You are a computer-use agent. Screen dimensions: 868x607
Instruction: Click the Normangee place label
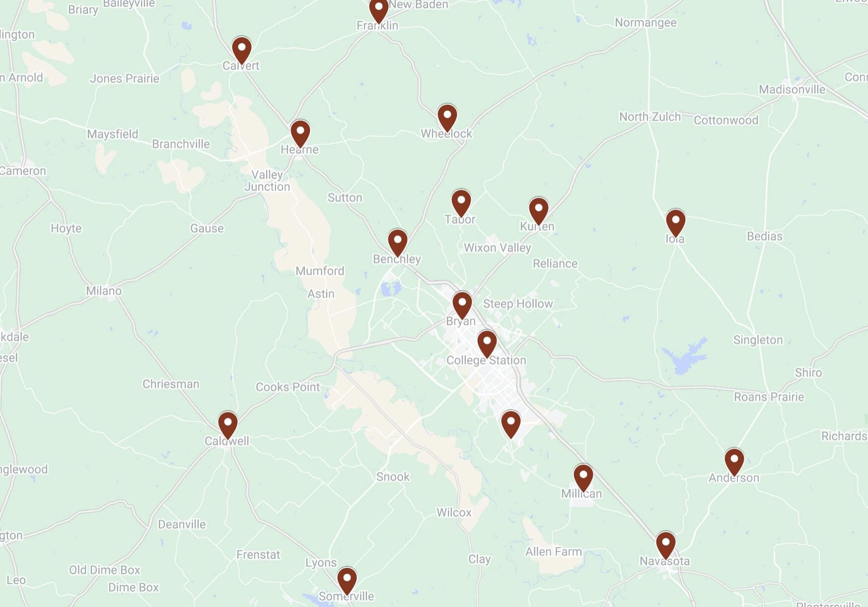[x=646, y=23]
